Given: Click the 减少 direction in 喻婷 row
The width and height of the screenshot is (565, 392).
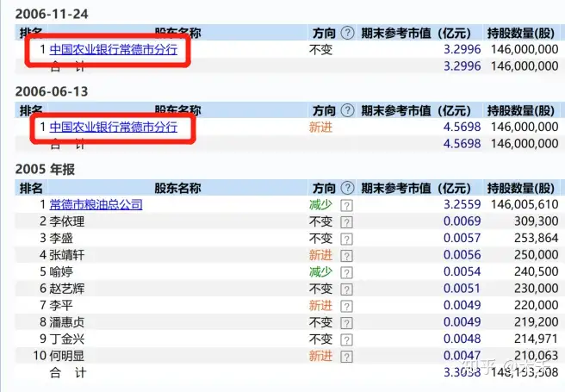Looking at the screenshot, I should [x=320, y=271].
